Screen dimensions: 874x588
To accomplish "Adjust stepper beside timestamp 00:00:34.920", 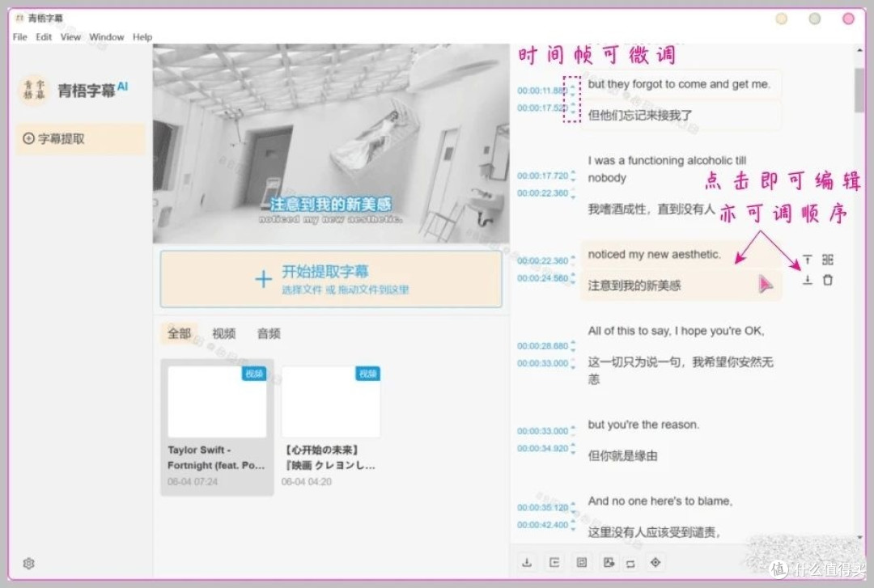I will 573,448.
